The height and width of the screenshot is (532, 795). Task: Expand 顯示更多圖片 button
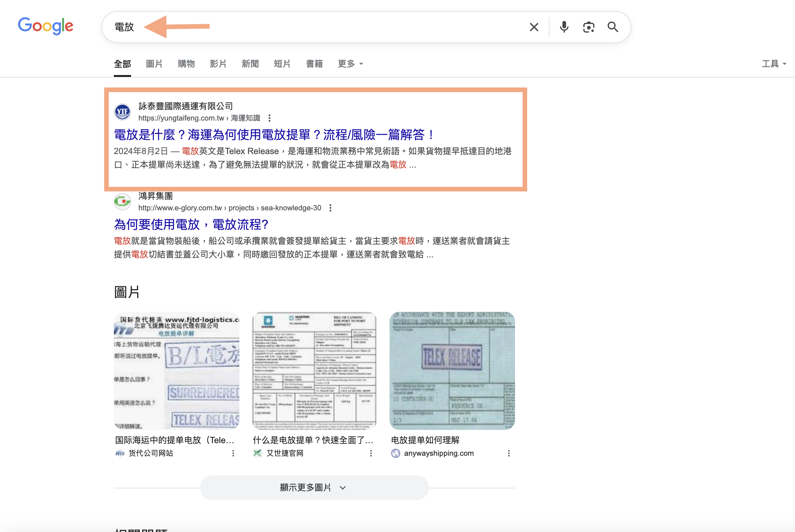pos(314,487)
